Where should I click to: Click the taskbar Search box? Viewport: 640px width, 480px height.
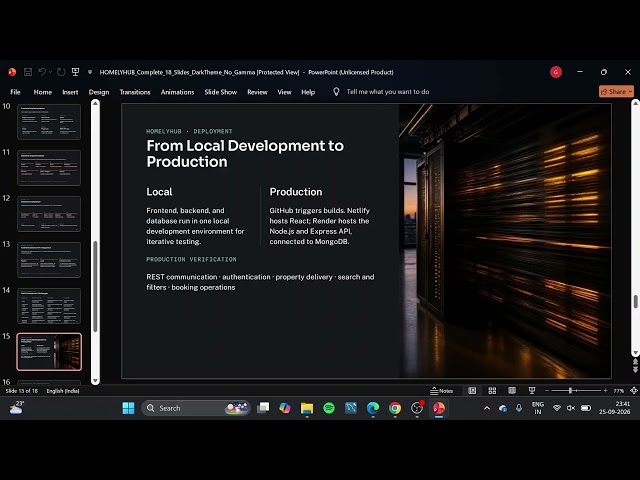pos(196,408)
